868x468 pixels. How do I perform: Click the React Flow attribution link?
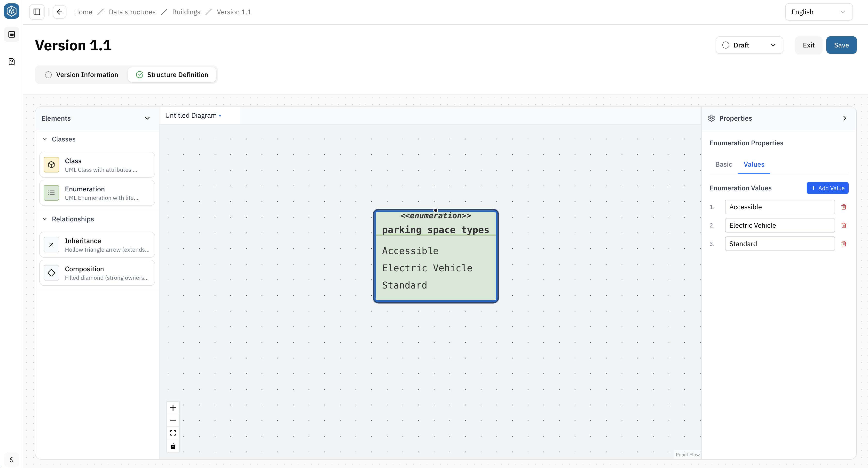[687, 454]
